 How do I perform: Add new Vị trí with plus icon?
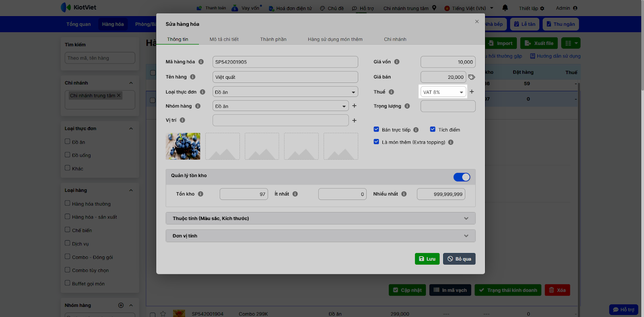pyautogui.click(x=354, y=120)
